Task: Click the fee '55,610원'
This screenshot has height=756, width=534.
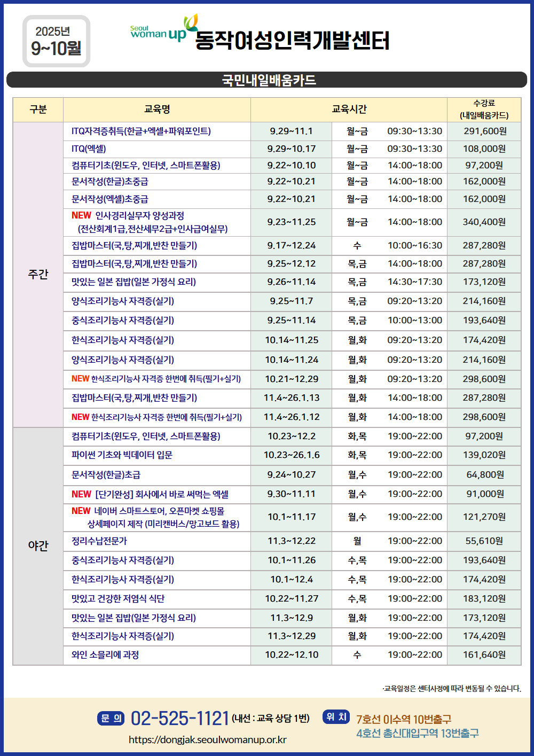Action: click(x=484, y=541)
